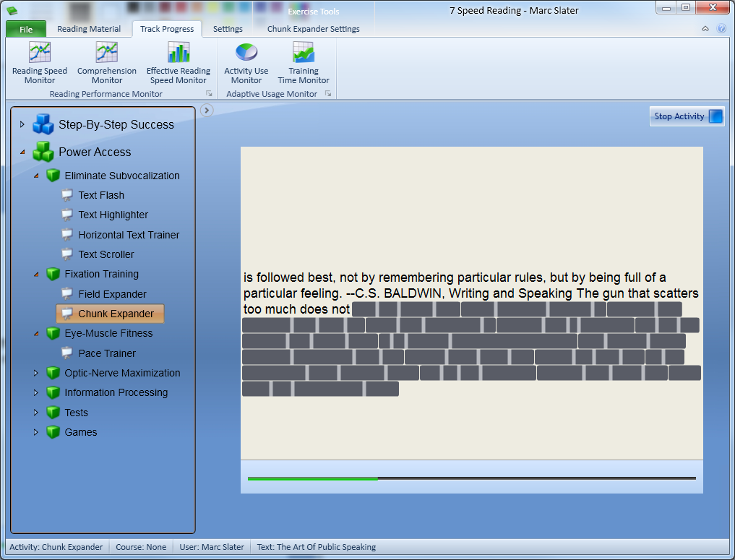Click the Stop Activity button
This screenshot has height=560, width=735.
(687, 116)
